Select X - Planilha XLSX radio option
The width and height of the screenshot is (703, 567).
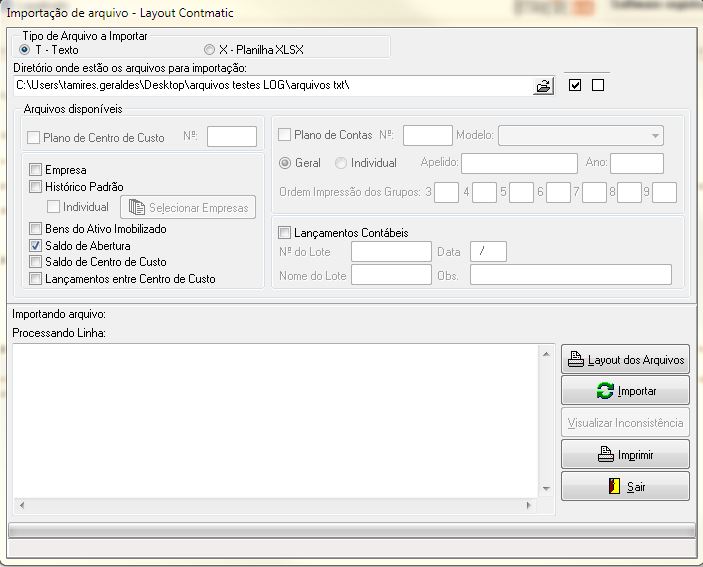(x=209, y=49)
